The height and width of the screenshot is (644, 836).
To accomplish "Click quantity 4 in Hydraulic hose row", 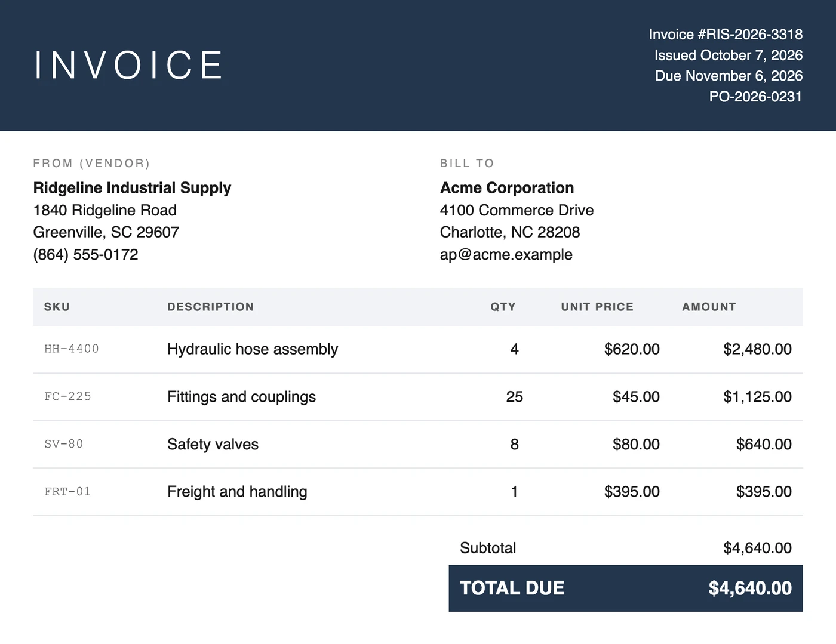I will tap(515, 349).
